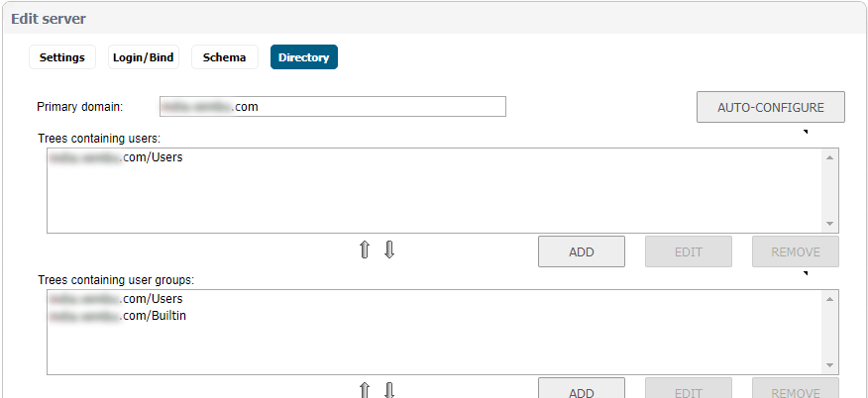The width and height of the screenshot is (868, 398).
Task: Focus the Primary domain text field
Action: [333, 107]
